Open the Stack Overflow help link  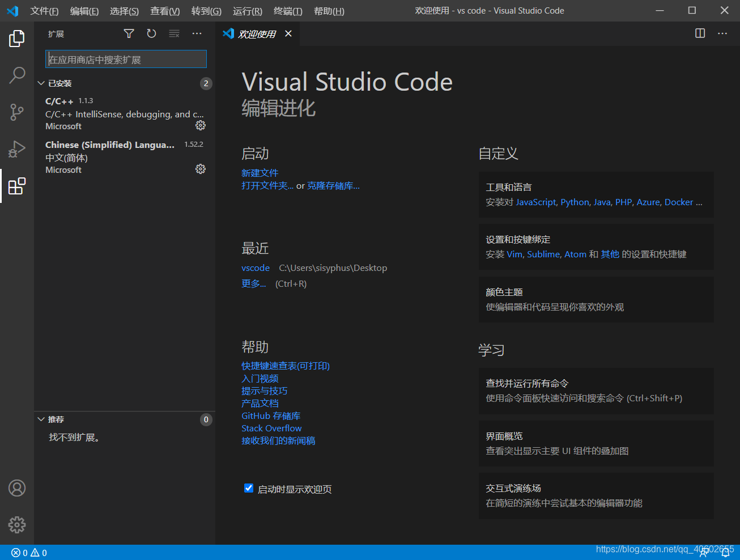[x=271, y=429]
